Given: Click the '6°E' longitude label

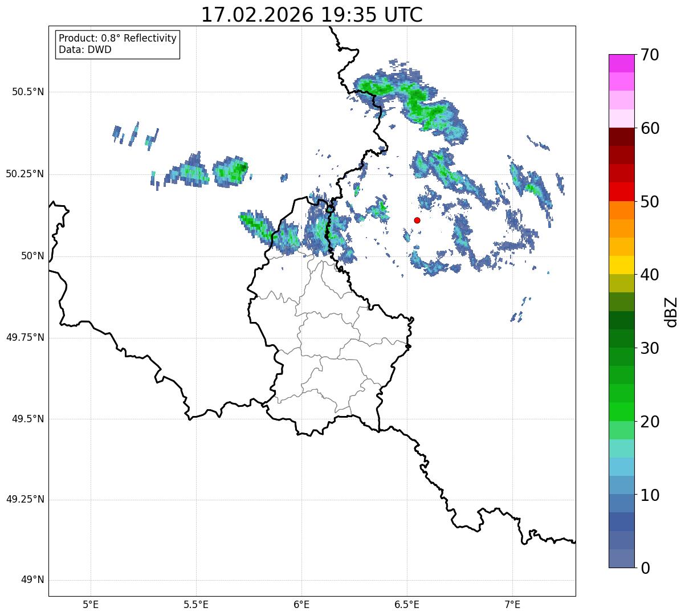Looking at the screenshot, I should click(x=301, y=604).
